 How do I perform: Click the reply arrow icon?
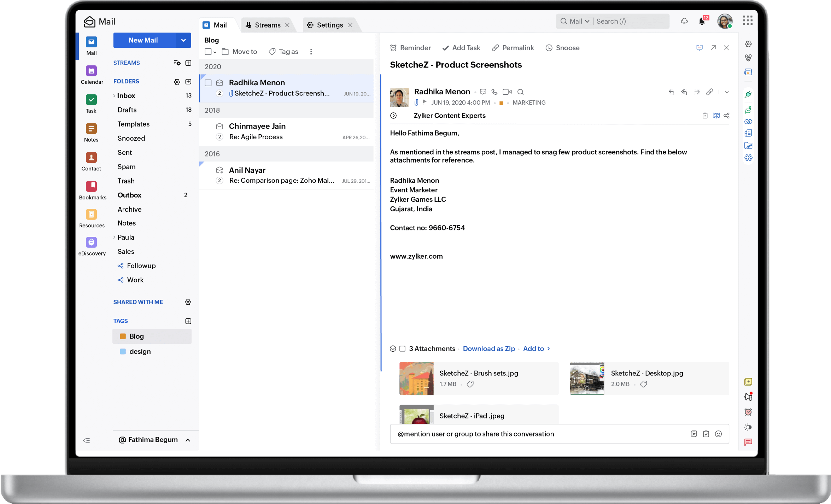[671, 92]
